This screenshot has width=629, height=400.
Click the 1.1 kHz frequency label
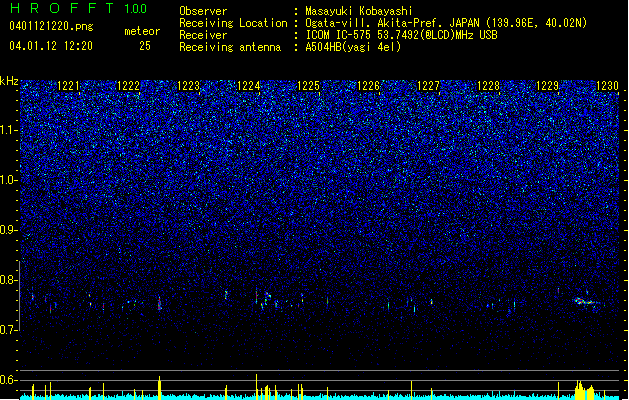(9, 130)
